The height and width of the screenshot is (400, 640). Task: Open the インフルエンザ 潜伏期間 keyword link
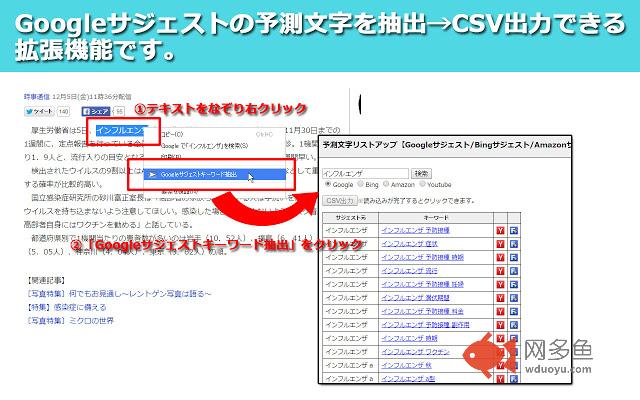(x=416, y=298)
